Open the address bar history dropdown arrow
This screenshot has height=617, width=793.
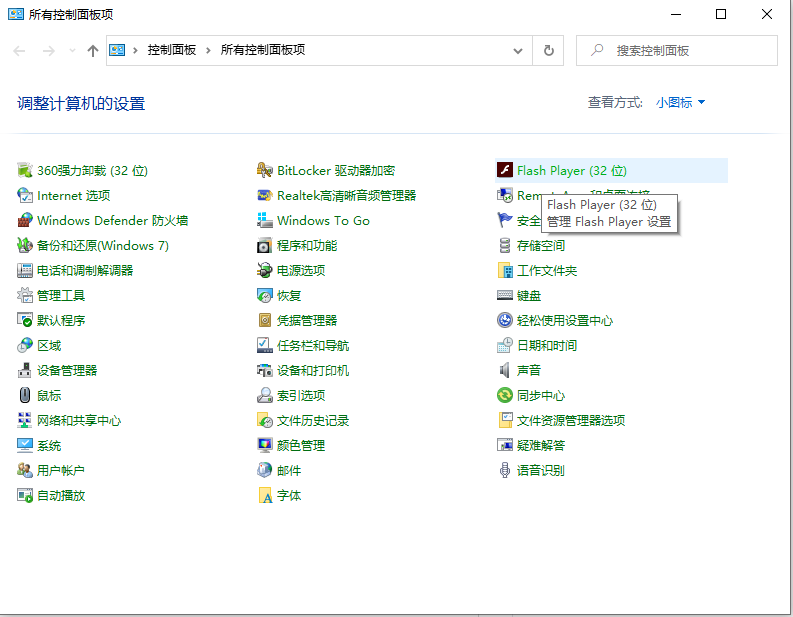click(x=518, y=50)
